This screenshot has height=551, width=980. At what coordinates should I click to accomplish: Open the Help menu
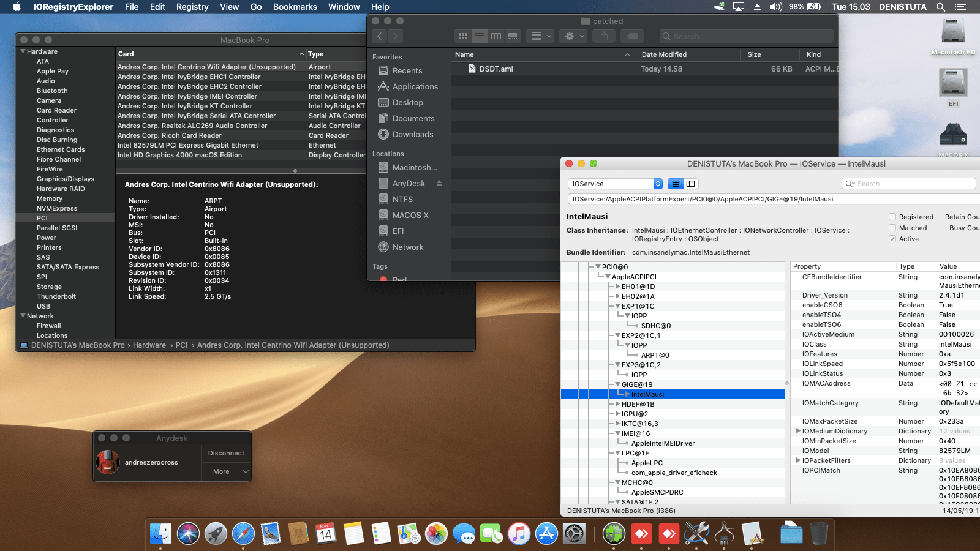click(380, 7)
